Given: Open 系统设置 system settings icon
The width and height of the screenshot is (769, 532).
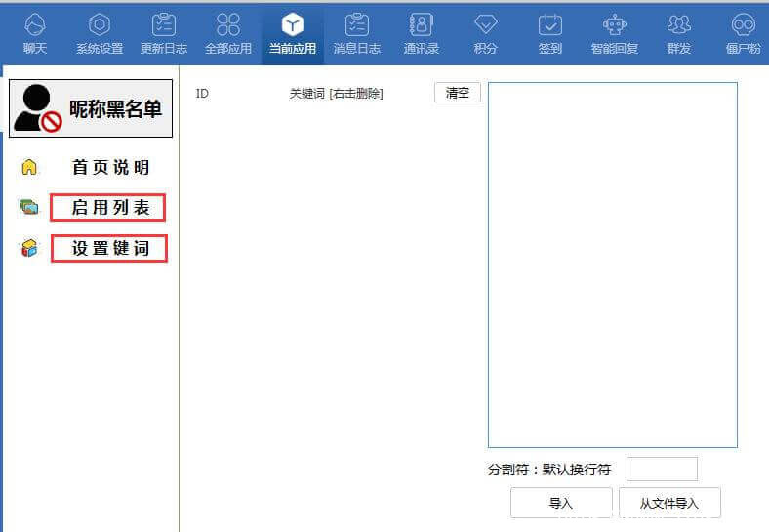Looking at the screenshot, I should tap(100, 25).
